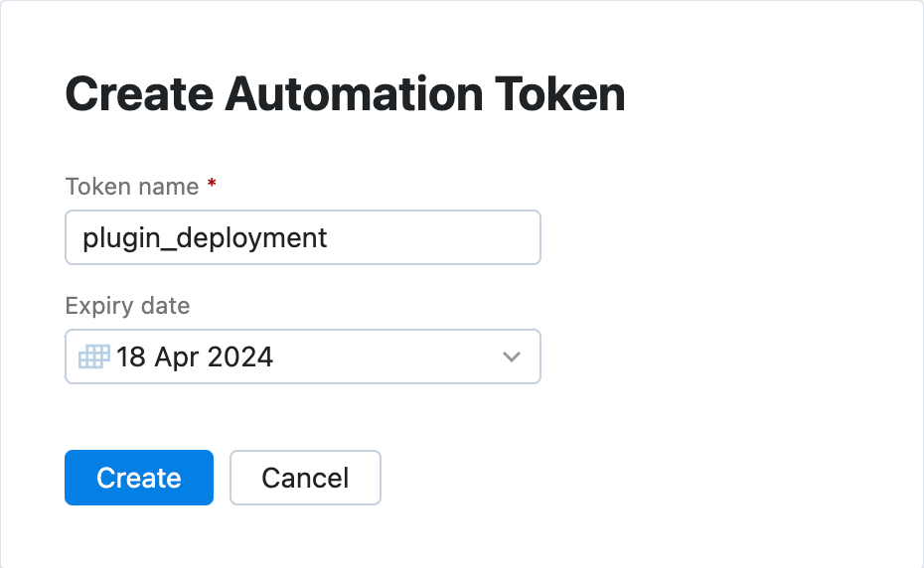Click the calendar icon in Expiry date
The width and height of the screenshot is (924, 568).
94,356
